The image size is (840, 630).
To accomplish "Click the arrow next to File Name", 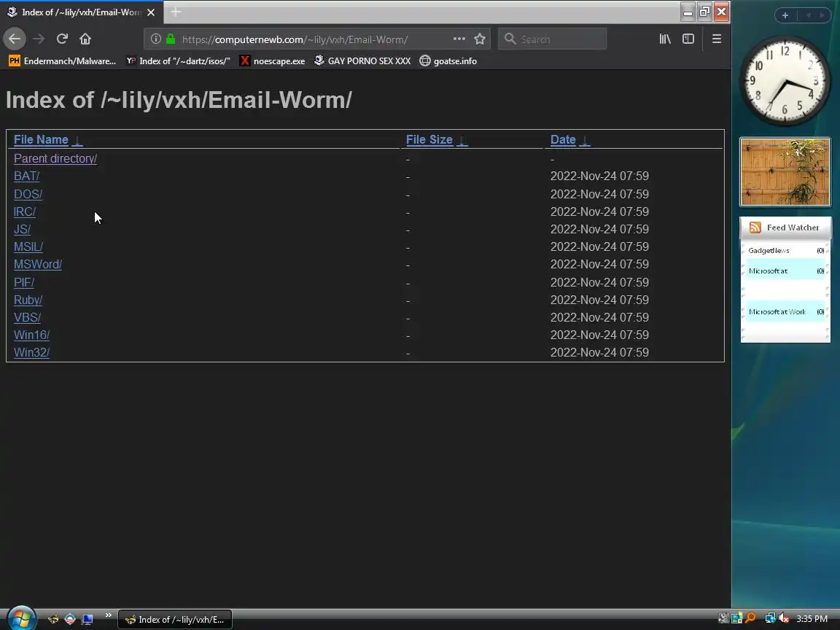I will click(78, 140).
